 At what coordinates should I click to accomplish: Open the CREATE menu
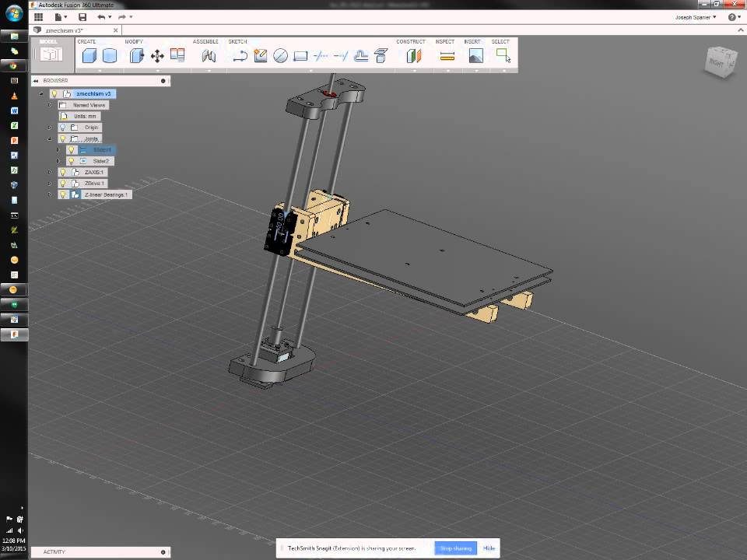86,42
